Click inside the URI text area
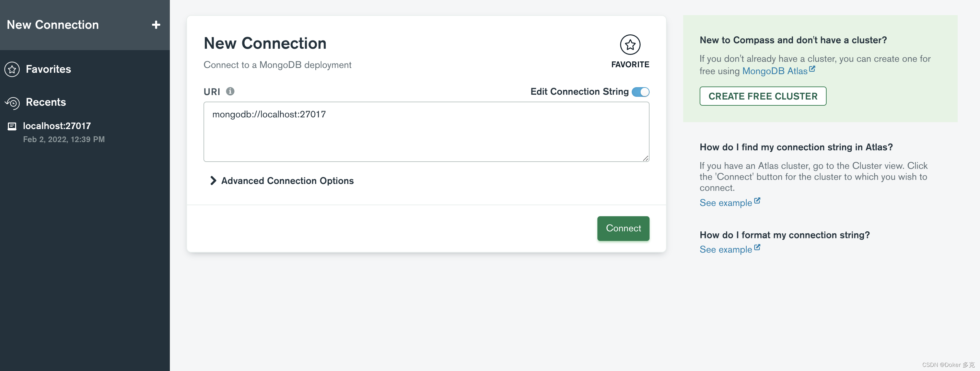980x371 pixels. tap(426, 131)
